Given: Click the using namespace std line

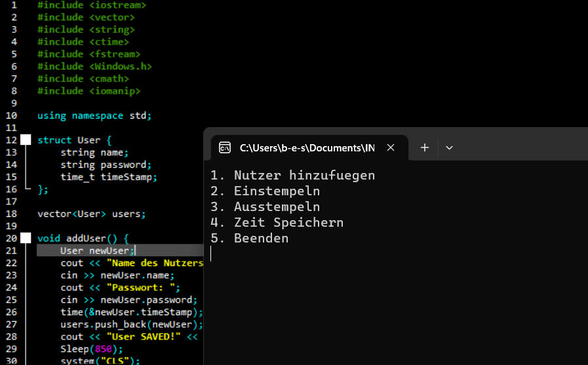Looking at the screenshot, I should (x=94, y=115).
